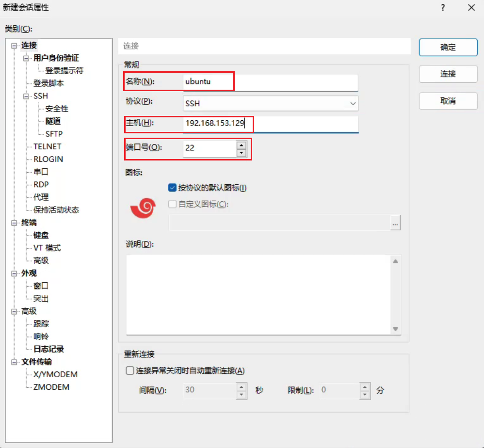Open the 协议 SSH dropdown
This screenshot has width=484, height=448.
click(271, 103)
